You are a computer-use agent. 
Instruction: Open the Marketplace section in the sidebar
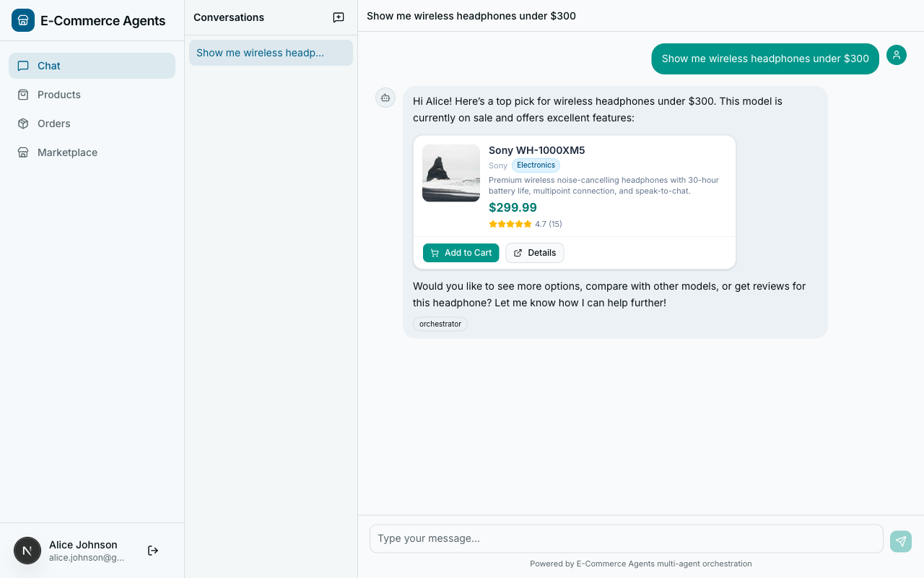click(x=66, y=152)
